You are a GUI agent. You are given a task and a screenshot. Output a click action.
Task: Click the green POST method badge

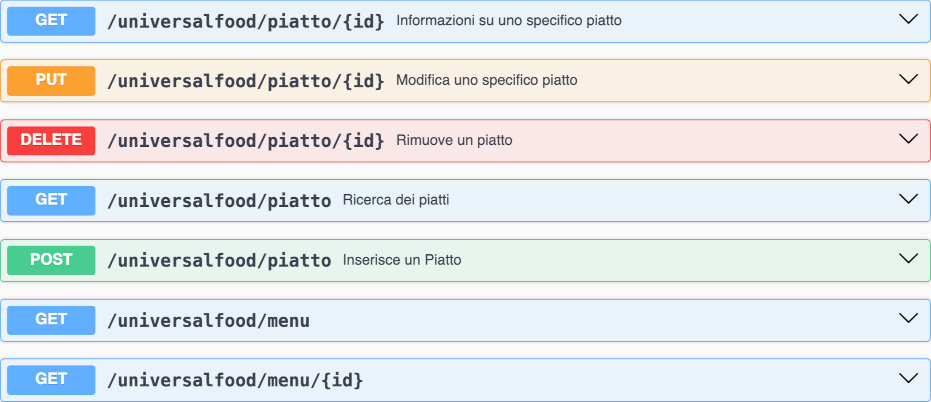point(51,260)
